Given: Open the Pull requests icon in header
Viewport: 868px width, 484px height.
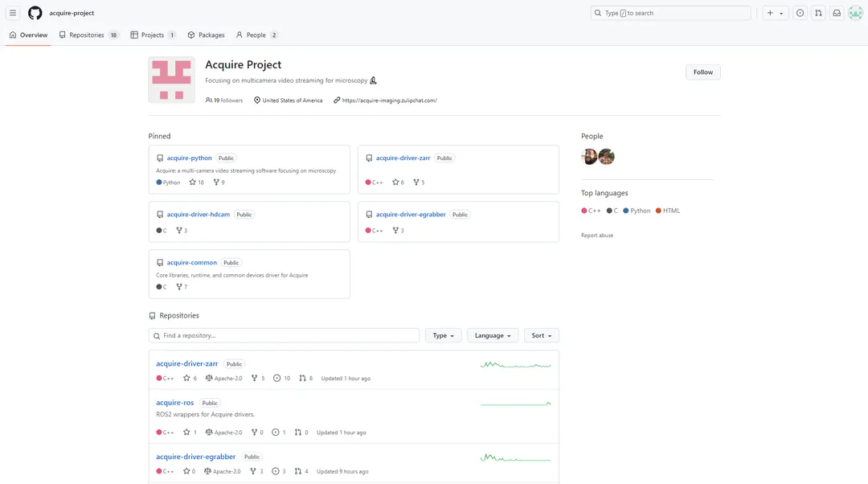Looking at the screenshot, I should point(818,13).
